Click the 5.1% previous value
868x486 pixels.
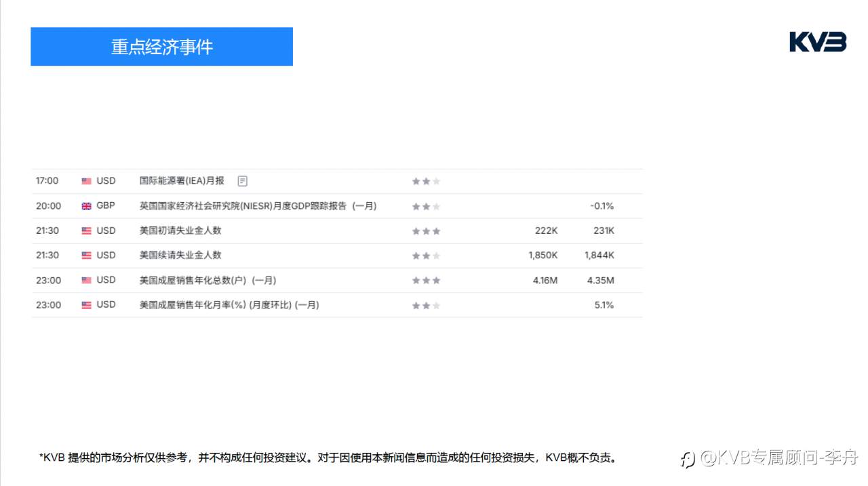coord(604,304)
